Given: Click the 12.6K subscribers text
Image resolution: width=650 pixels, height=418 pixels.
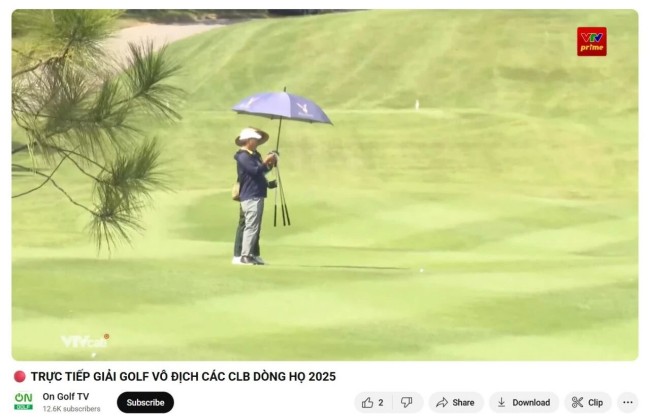Looking at the screenshot, I should [71, 409].
